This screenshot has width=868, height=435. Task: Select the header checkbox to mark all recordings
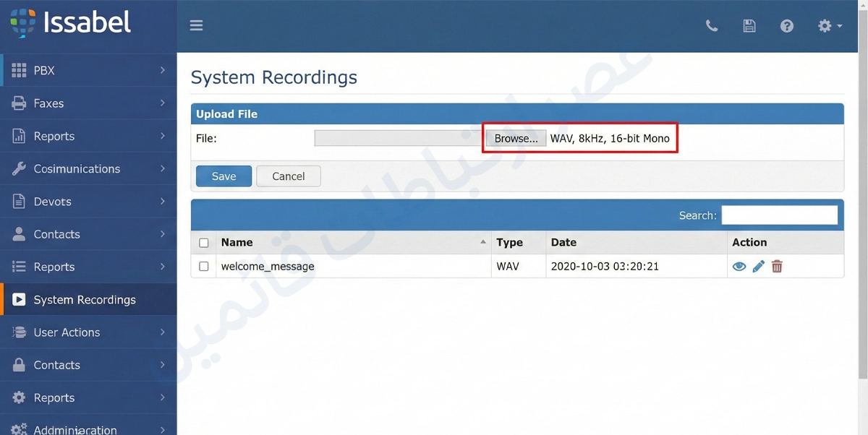(x=203, y=242)
